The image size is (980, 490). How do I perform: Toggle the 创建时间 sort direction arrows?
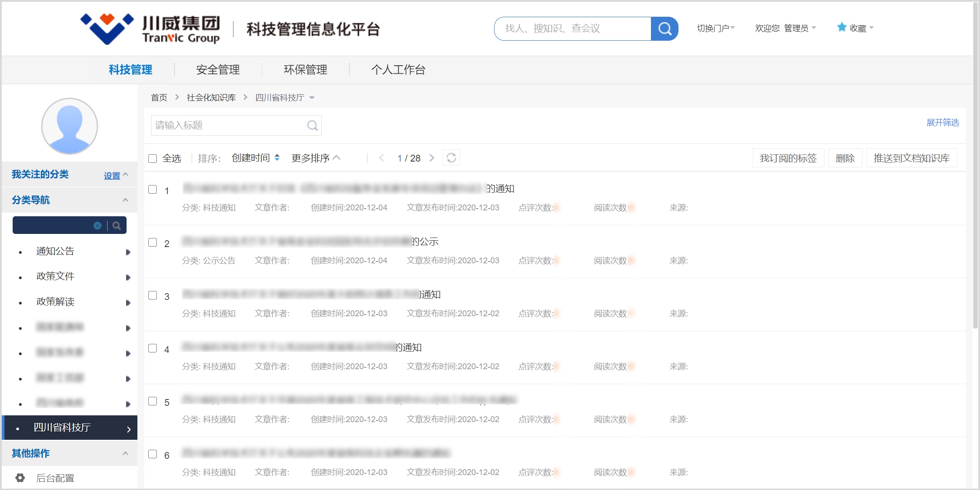277,157
